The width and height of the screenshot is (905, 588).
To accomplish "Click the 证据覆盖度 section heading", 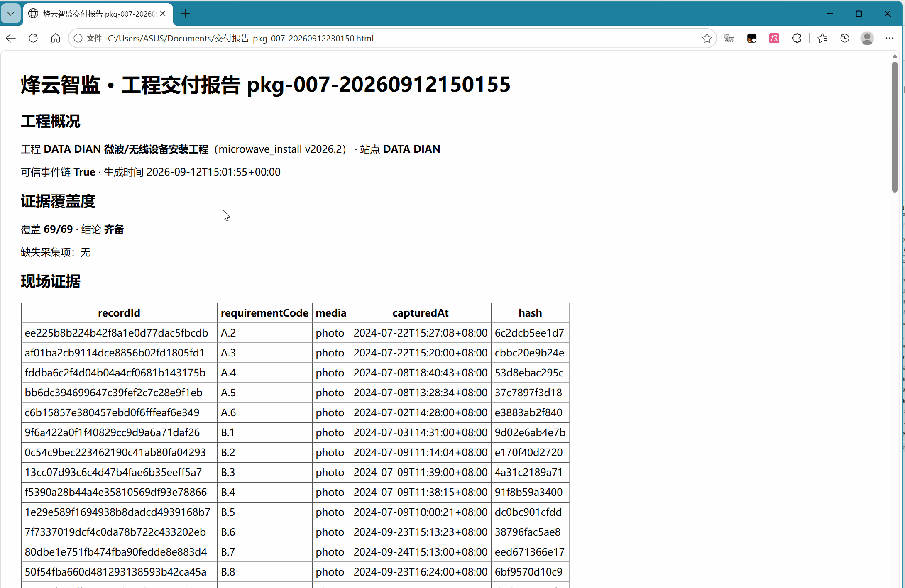I will click(x=58, y=202).
